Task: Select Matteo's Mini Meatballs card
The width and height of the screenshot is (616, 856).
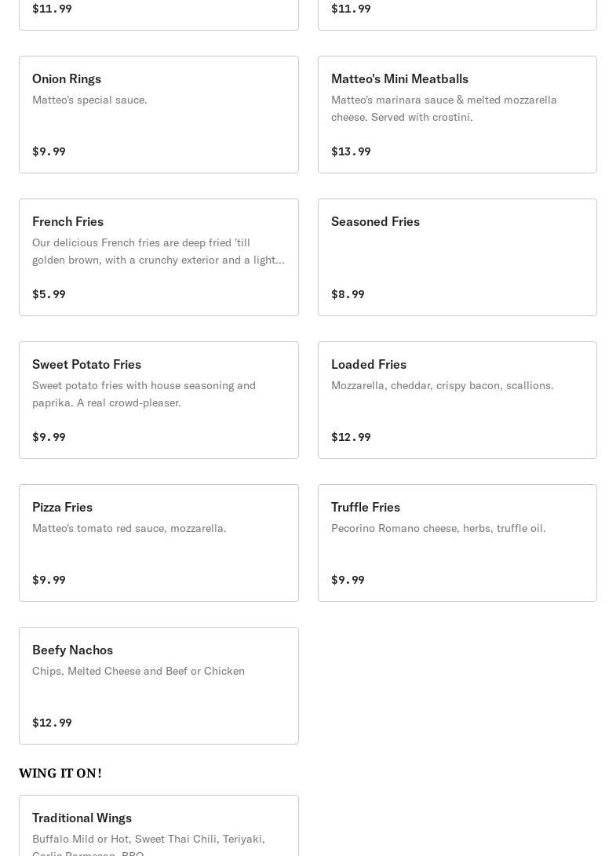Action: (x=457, y=115)
